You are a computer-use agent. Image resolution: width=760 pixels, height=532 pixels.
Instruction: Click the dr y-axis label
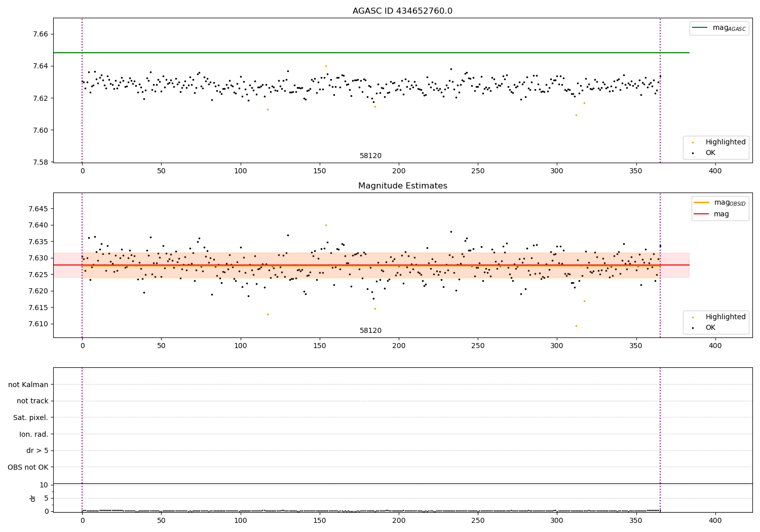(x=33, y=498)
